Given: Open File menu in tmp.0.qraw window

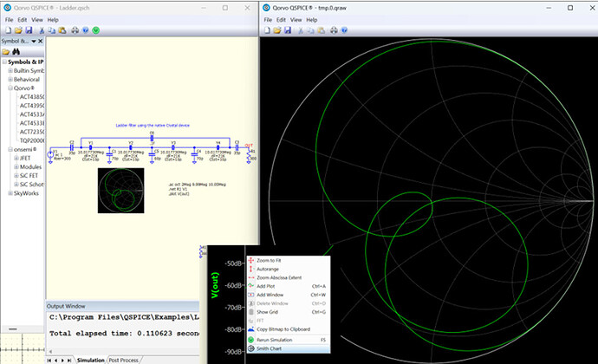Looking at the screenshot, I should pyautogui.click(x=268, y=20).
